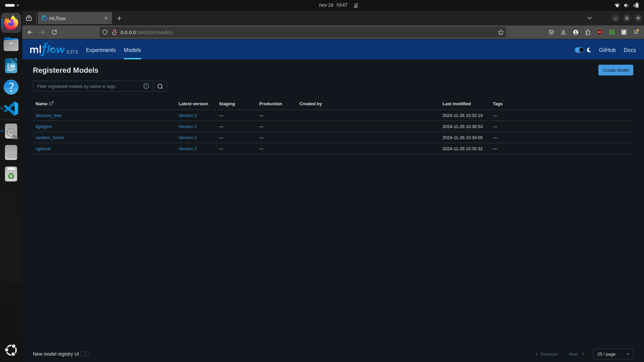This screenshot has width=644, height=362.
Task: Open the random_forest model
Action: 50,137
